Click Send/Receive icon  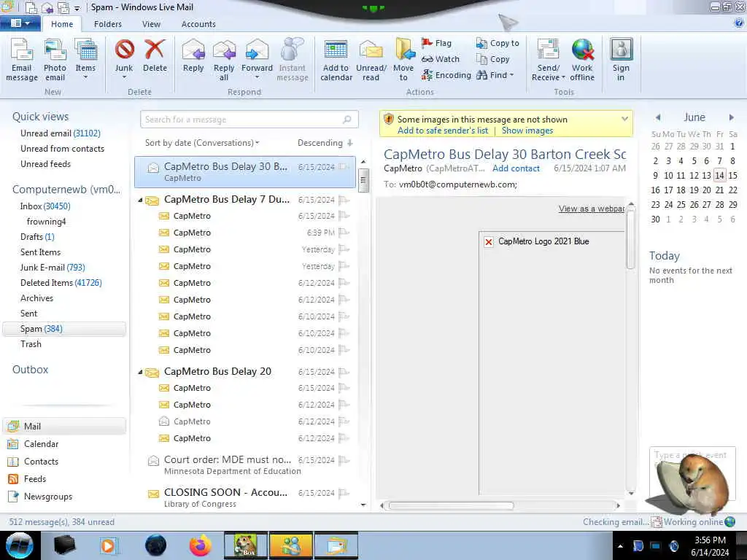[548, 50]
